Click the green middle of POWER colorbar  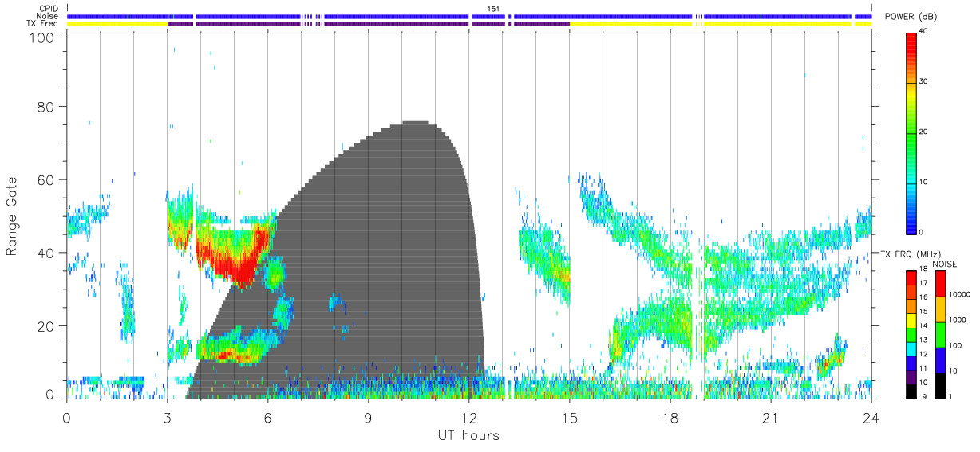click(911, 132)
